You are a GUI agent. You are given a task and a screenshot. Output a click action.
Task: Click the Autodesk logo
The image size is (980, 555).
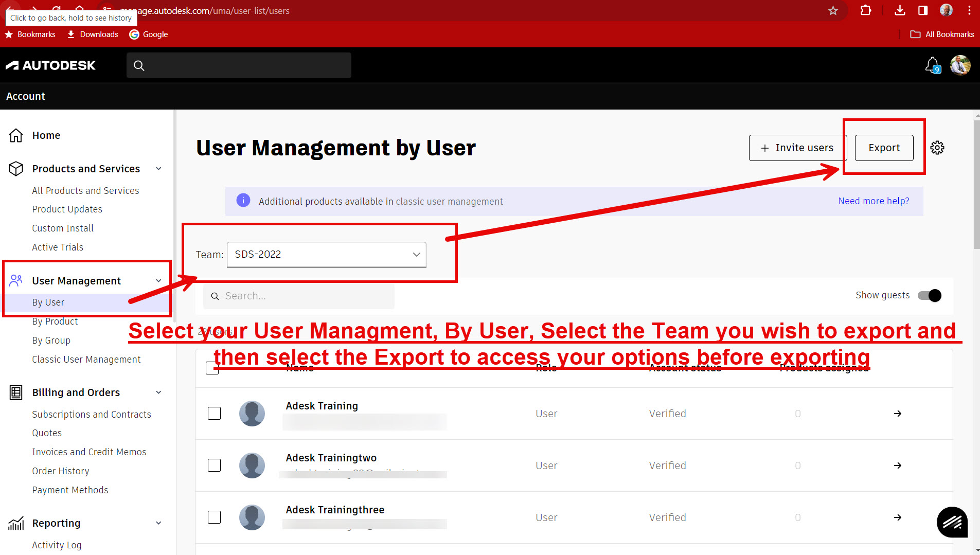[50, 65]
